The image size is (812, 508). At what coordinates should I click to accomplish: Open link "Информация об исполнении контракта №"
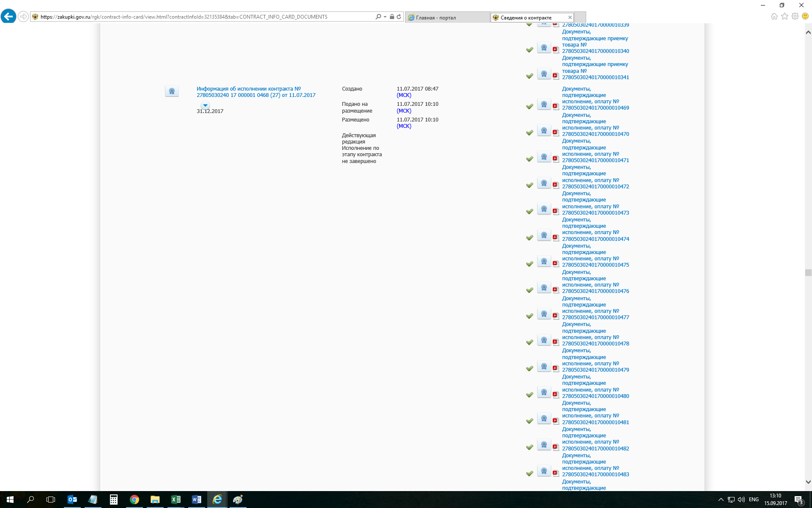[x=249, y=89]
